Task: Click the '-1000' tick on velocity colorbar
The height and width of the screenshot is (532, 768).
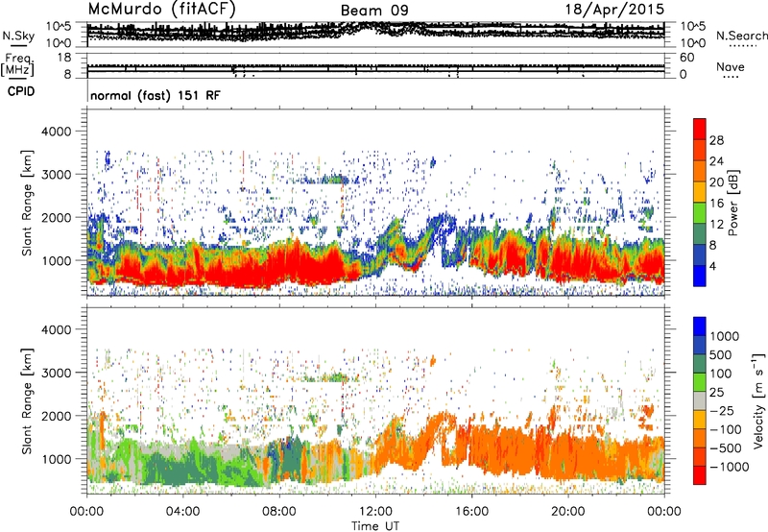Action: [x=730, y=467]
